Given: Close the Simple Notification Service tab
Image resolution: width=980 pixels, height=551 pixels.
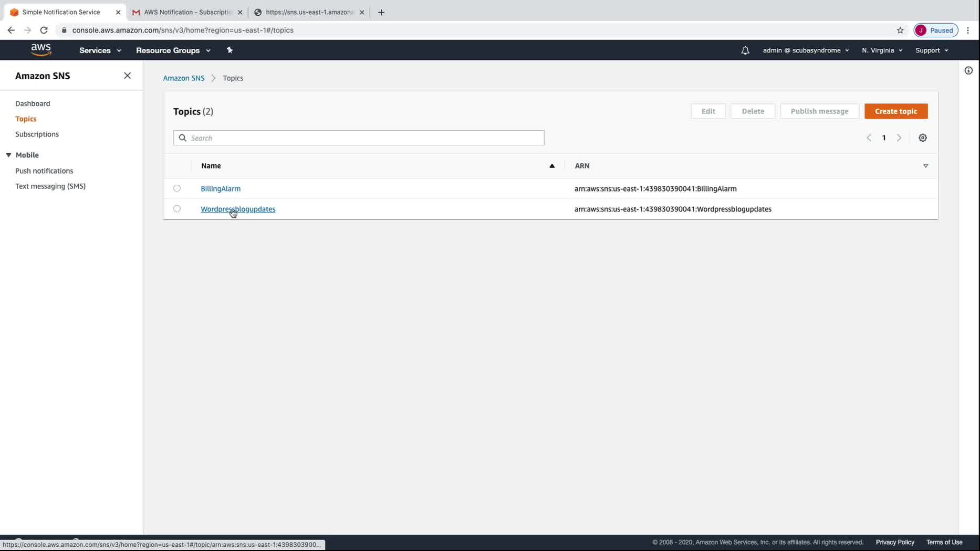Looking at the screenshot, I should (118, 12).
